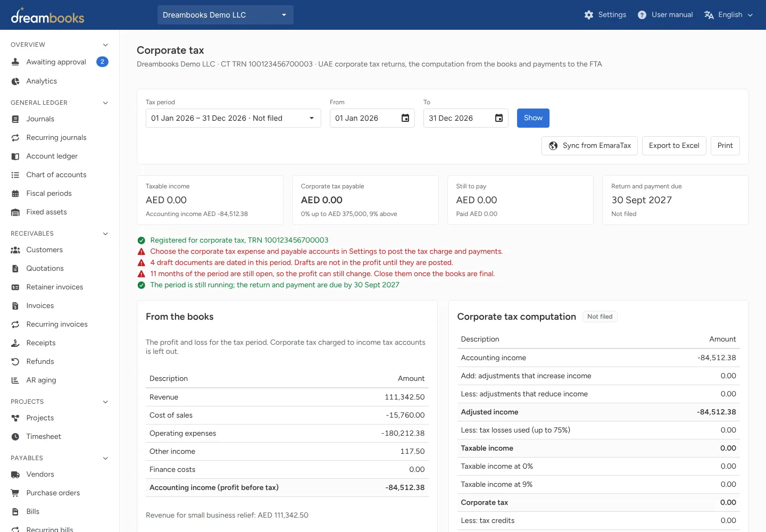Click the Analytics pie chart icon
This screenshot has height=532, width=766.
click(15, 81)
